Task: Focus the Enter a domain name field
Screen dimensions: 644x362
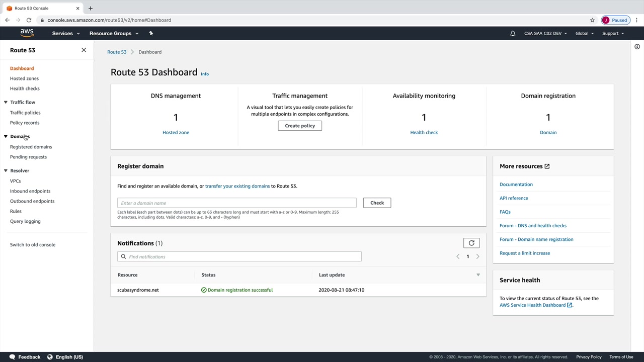Action: [x=237, y=203]
